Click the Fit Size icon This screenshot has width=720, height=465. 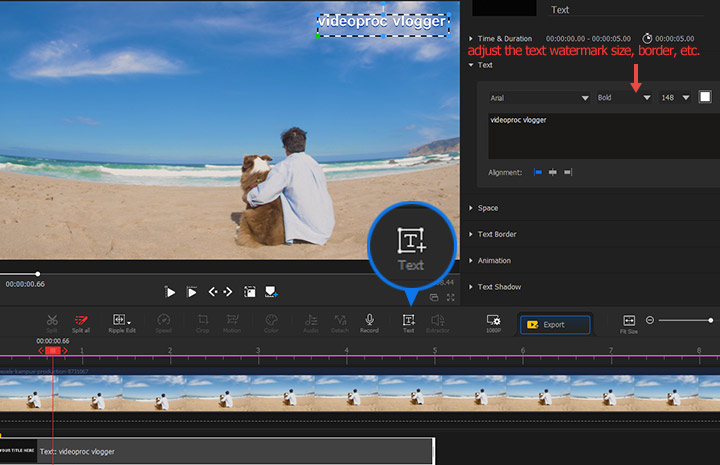(x=629, y=321)
